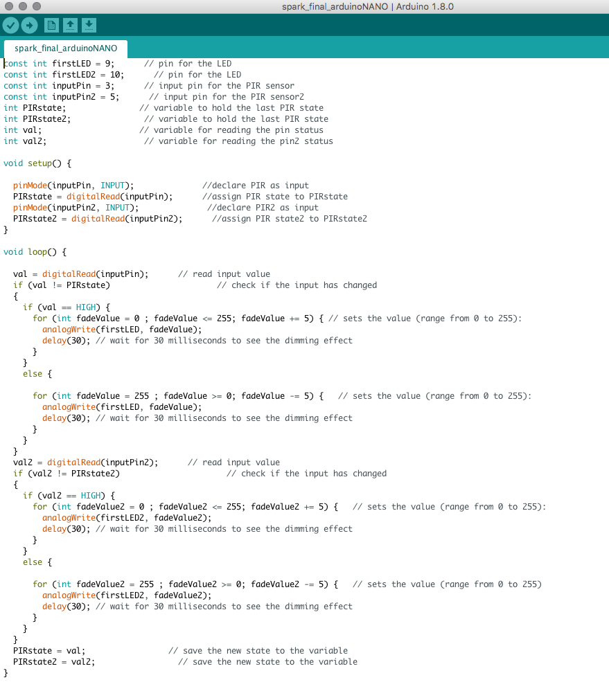Click 'if (val == HIGH)' line

pyautogui.click(x=67, y=307)
